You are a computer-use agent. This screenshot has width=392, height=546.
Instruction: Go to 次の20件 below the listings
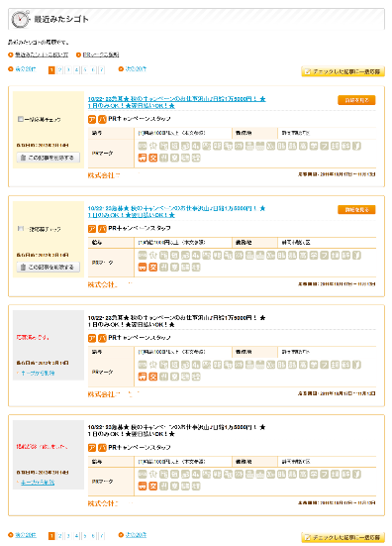click(x=136, y=535)
